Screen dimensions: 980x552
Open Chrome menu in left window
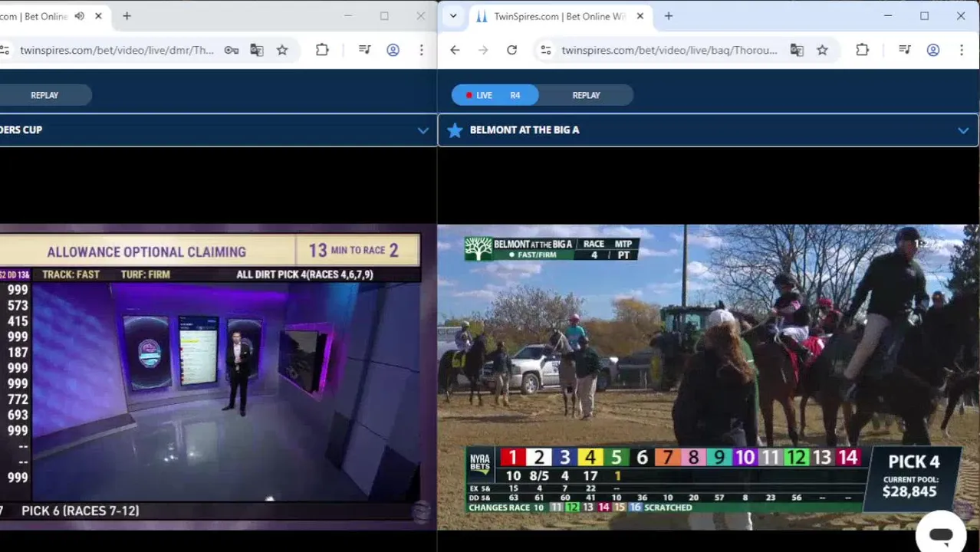pyautogui.click(x=421, y=51)
